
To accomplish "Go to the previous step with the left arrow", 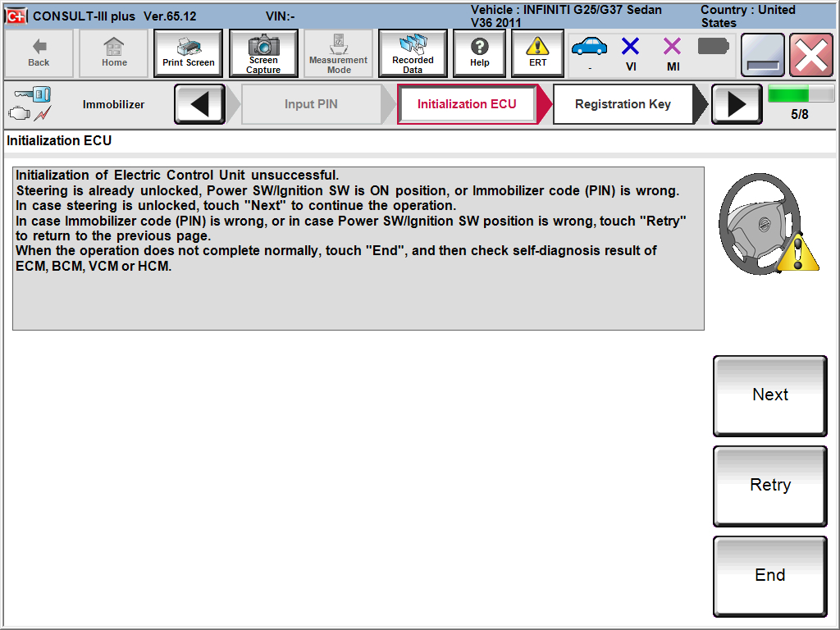I will pyautogui.click(x=200, y=104).
